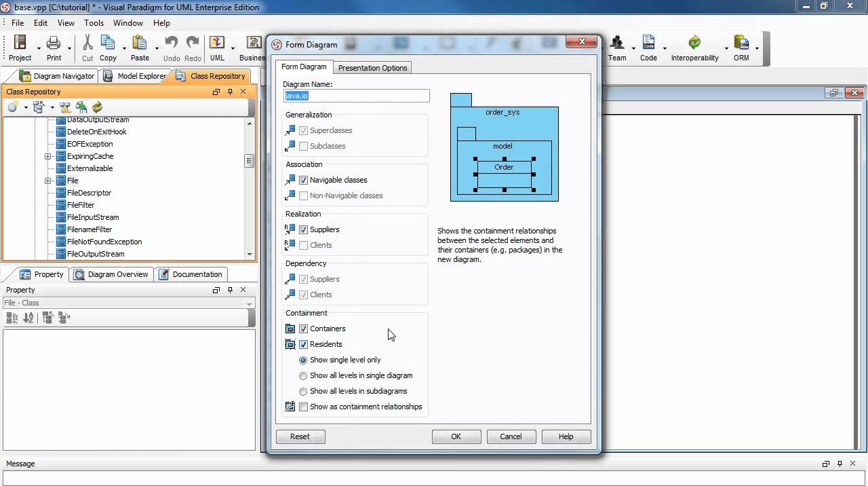868x486 pixels.
Task: Open the UML toolbar icon
Action: pyautogui.click(x=217, y=43)
